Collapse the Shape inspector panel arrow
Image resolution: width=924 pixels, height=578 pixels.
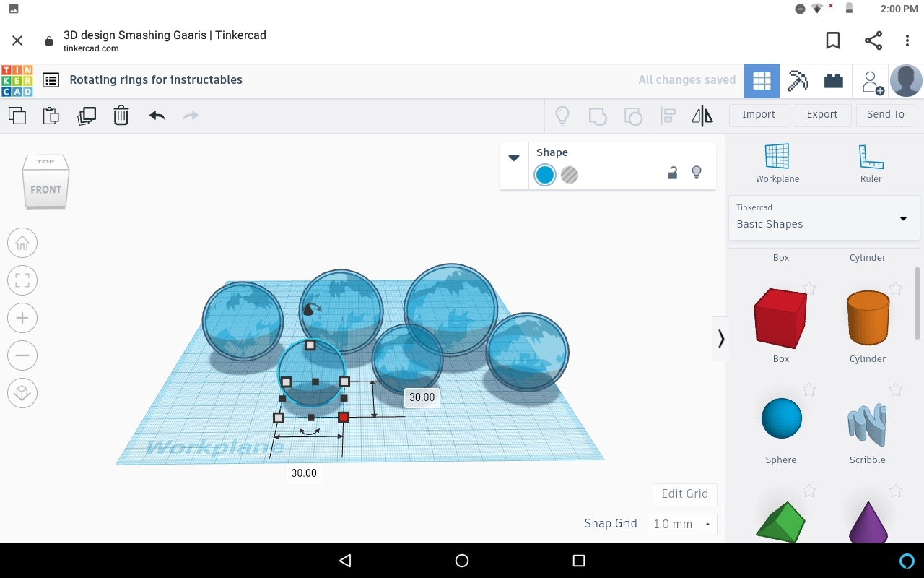tap(514, 158)
